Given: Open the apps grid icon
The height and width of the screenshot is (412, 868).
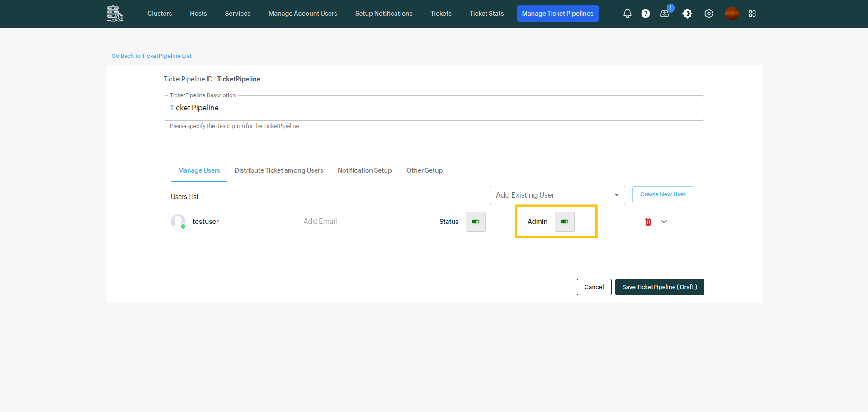Looking at the screenshot, I should 752,14.
